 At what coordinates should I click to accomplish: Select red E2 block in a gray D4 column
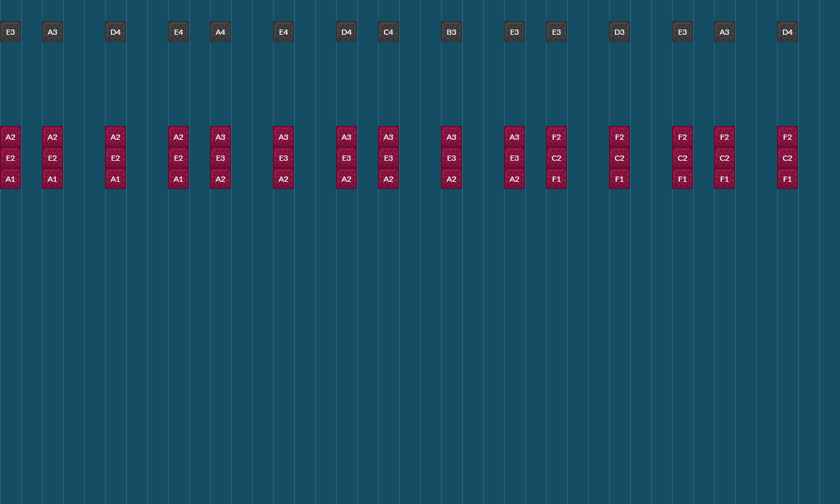(115, 158)
